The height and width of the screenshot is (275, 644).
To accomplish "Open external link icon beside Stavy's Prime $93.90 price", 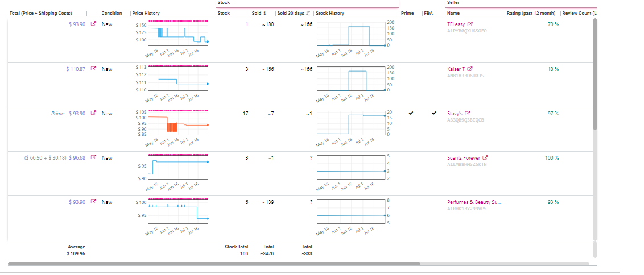I will pyautogui.click(x=93, y=113).
